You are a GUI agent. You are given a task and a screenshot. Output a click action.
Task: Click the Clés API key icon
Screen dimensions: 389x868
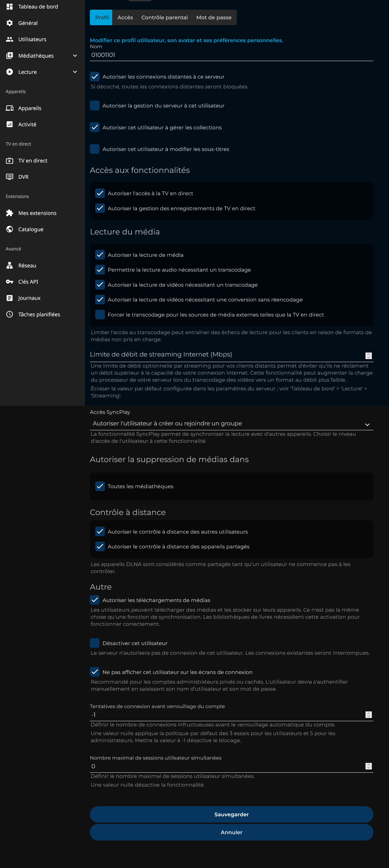click(x=9, y=282)
